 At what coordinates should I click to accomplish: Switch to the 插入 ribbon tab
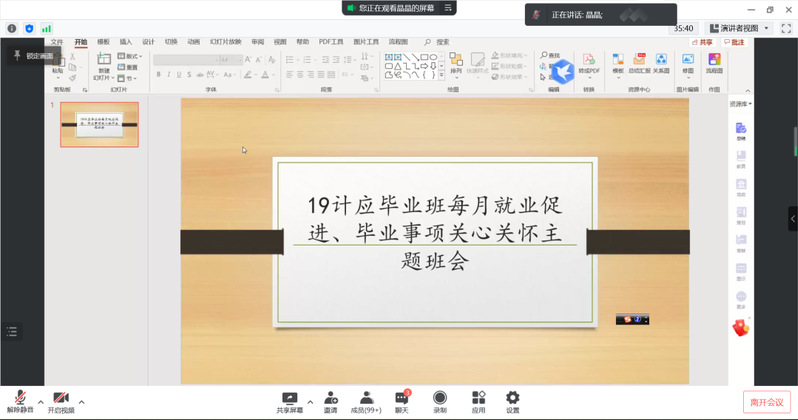pyautogui.click(x=126, y=43)
